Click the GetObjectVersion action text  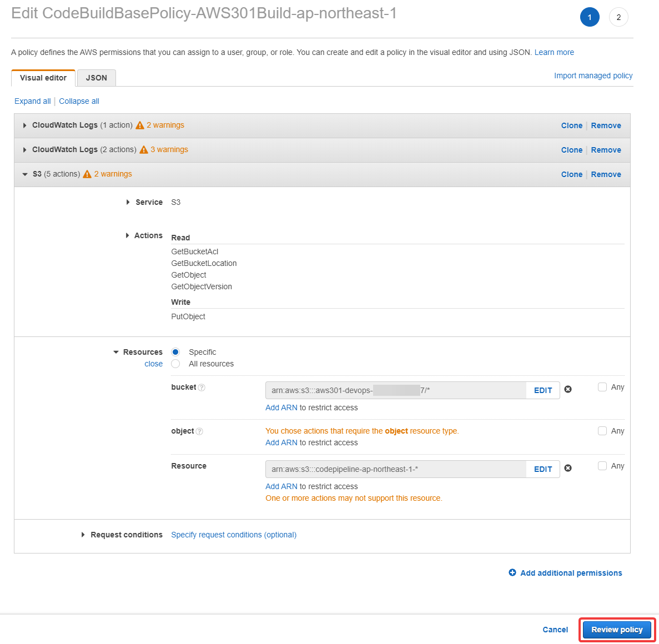pyautogui.click(x=202, y=286)
